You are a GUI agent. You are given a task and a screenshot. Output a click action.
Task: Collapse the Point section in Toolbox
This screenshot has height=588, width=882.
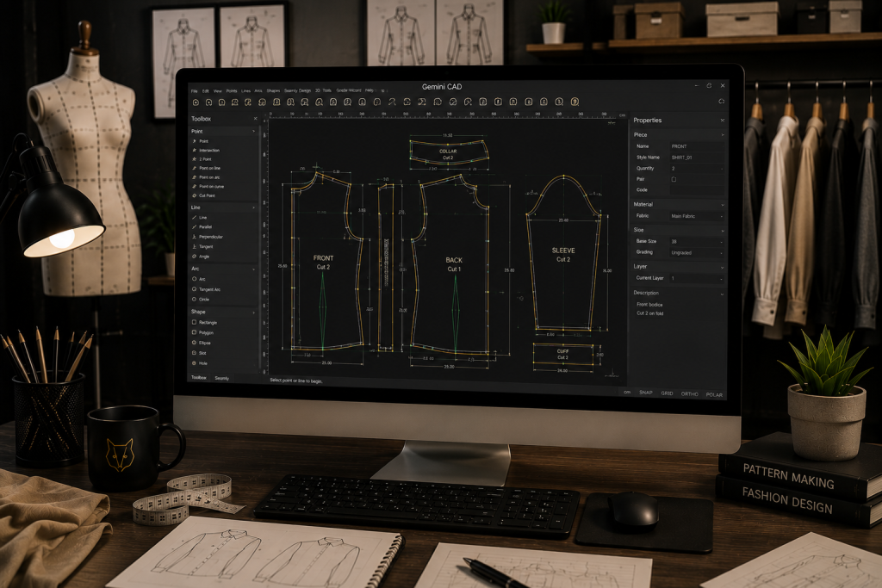tap(254, 132)
